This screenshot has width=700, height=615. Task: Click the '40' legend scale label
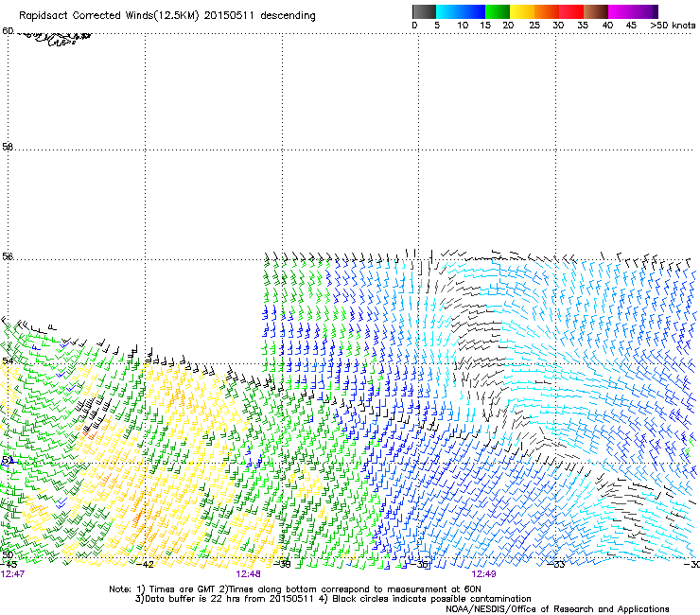point(607,26)
